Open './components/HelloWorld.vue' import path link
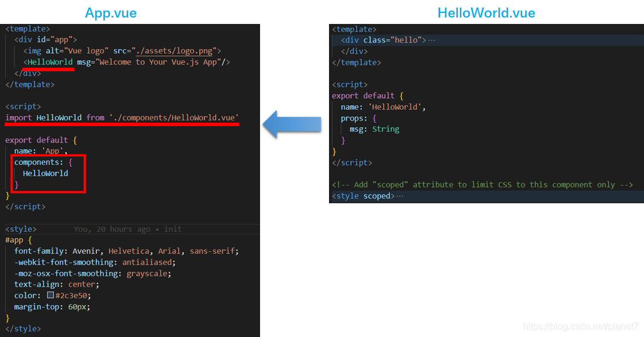 point(174,118)
